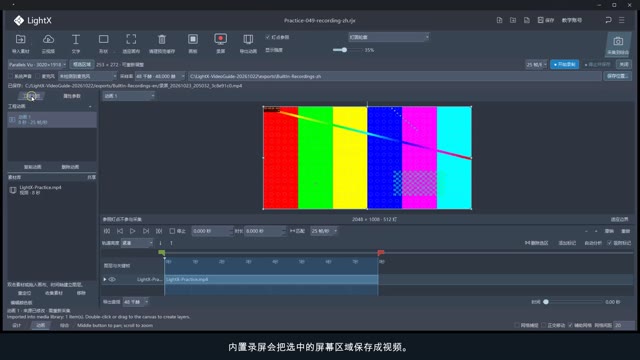This screenshot has height=360, width=640.
Task: Click the delete animation button in left panel
Action: (x=70, y=167)
